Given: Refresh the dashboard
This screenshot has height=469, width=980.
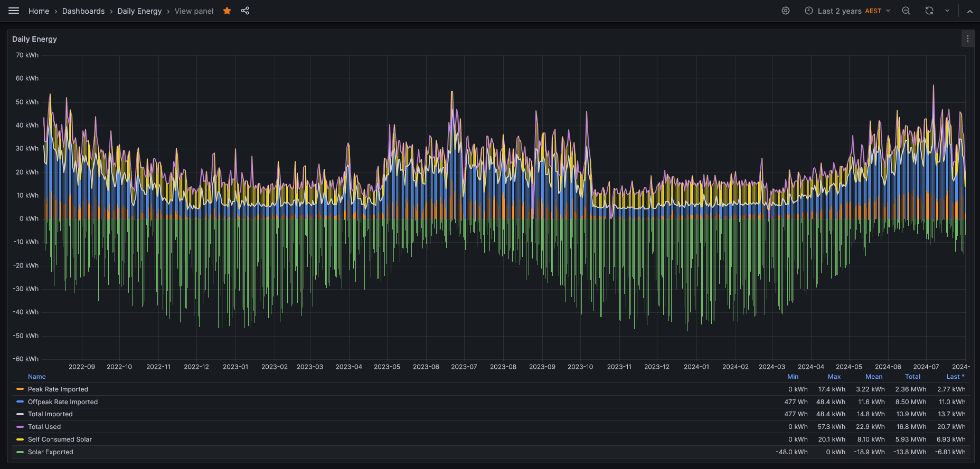Looking at the screenshot, I should (x=929, y=11).
